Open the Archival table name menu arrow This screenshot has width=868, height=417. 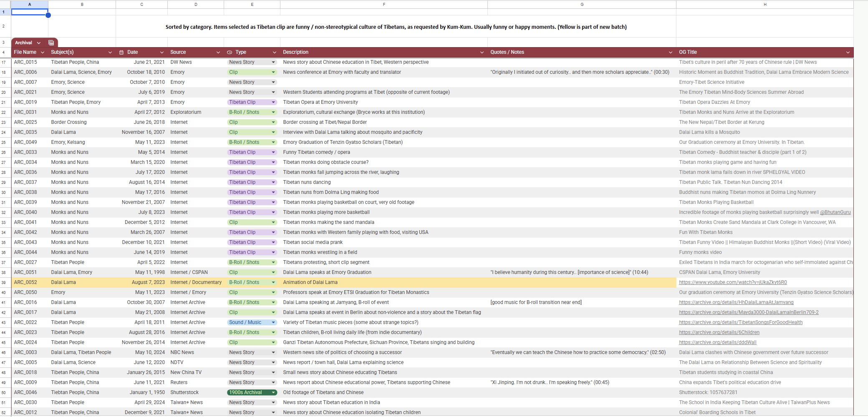(x=39, y=43)
